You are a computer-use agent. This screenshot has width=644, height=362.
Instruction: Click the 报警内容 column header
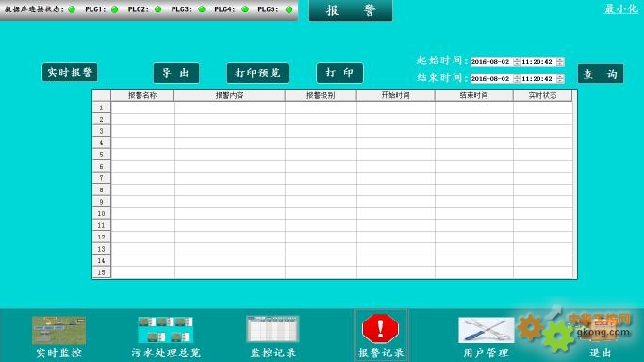click(229, 95)
